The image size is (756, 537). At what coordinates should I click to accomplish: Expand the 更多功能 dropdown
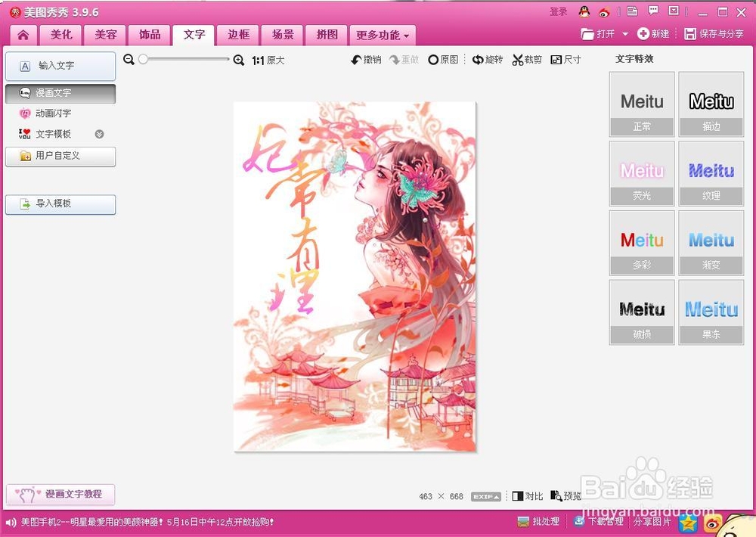click(383, 36)
